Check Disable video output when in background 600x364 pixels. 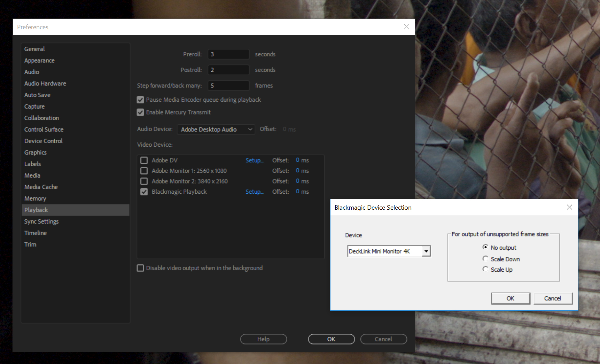point(140,268)
